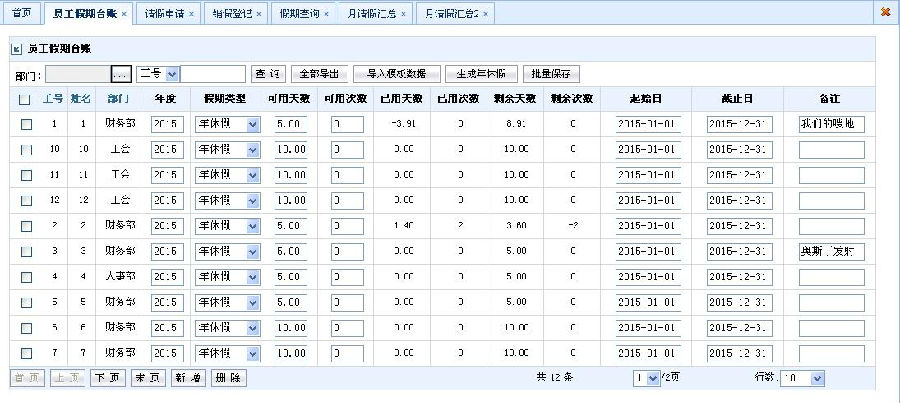900x403 pixels.
Task: Open 假期类型 dropdown for employee 12
Action: coord(253,200)
